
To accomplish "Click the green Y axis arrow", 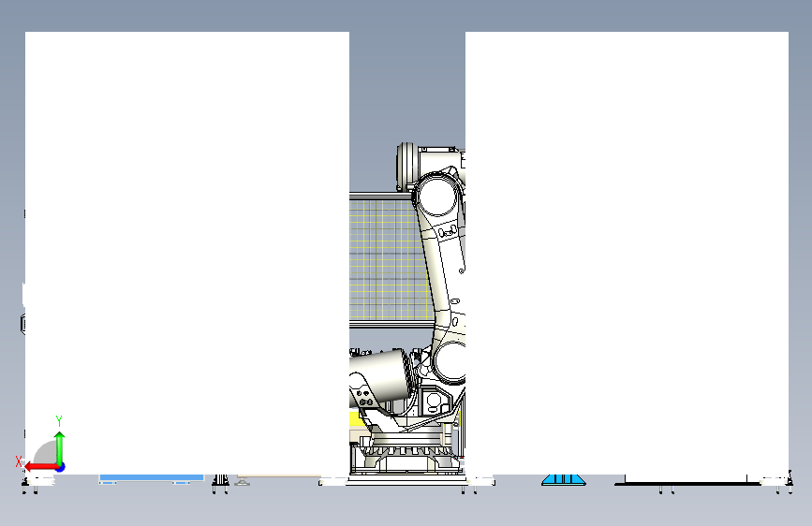I will [x=60, y=447].
